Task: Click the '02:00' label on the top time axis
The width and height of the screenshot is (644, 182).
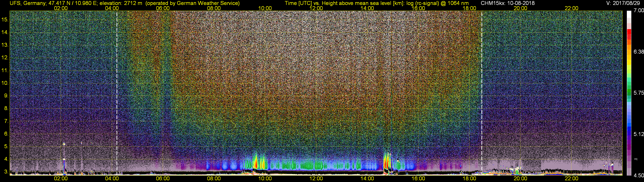Action: pos(61,8)
